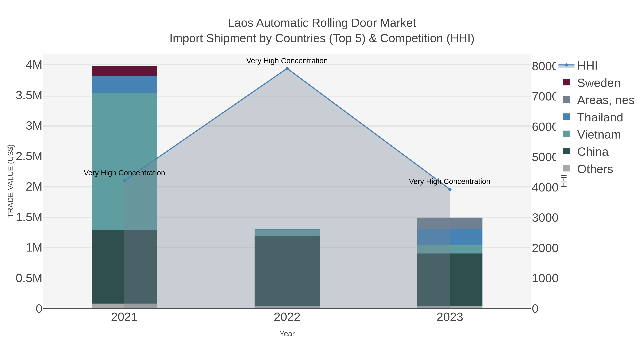Click the HHI data point for 2023
The width and height of the screenshot is (644, 362).
pos(450,189)
